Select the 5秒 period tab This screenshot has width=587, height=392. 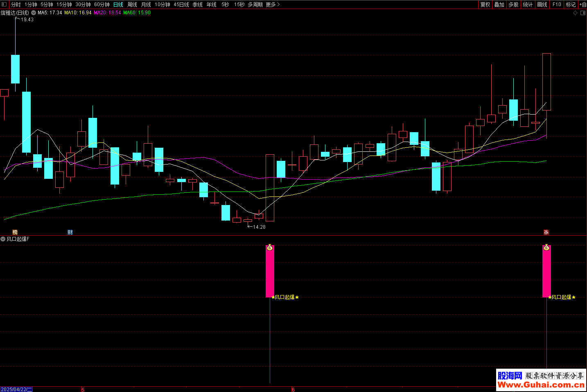click(x=226, y=5)
